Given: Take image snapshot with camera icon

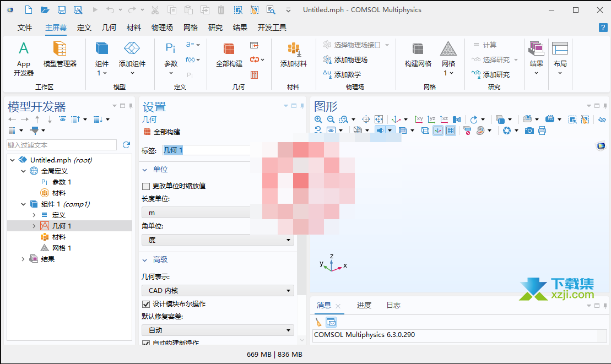Looking at the screenshot, I should (529, 131).
